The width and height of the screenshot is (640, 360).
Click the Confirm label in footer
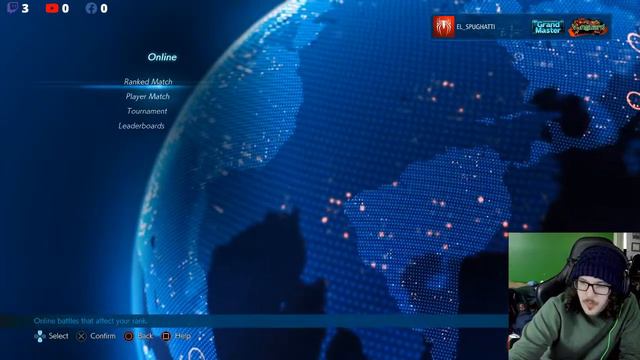[103, 336]
